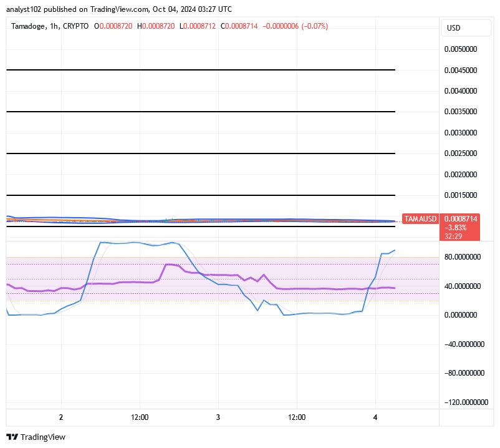Screen dimensions: 500x448
Task: Click the date label 3 on time axis
Action: coord(218,417)
